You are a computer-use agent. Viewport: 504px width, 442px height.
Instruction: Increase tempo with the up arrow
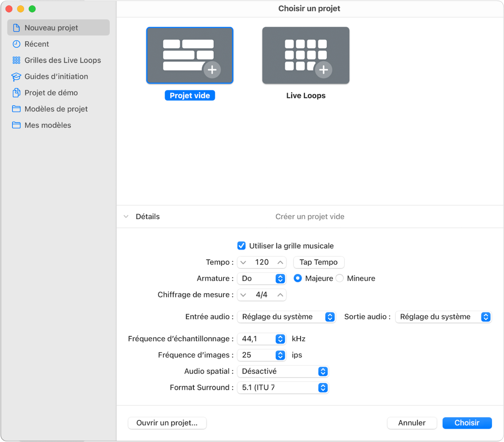click(280, 262)
